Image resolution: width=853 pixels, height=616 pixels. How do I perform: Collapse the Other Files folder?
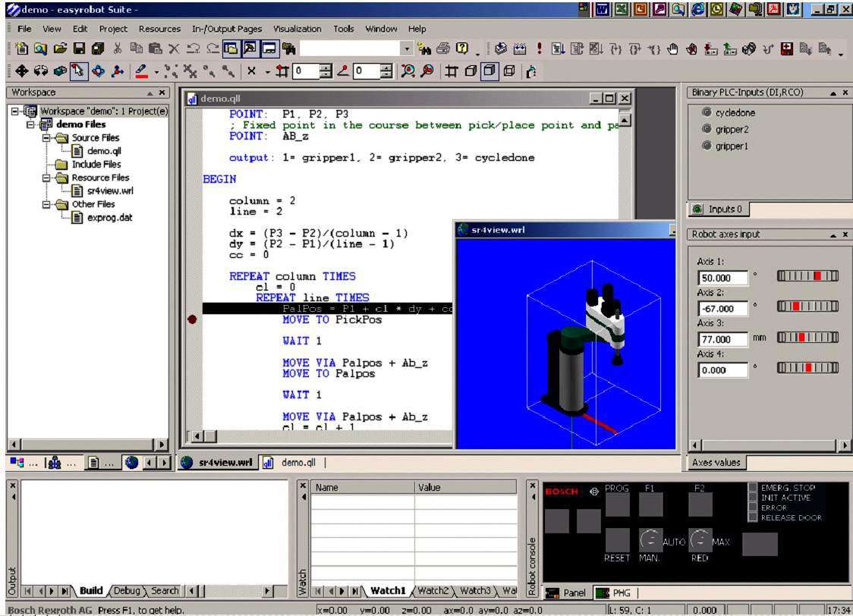[x=46, y=204]
